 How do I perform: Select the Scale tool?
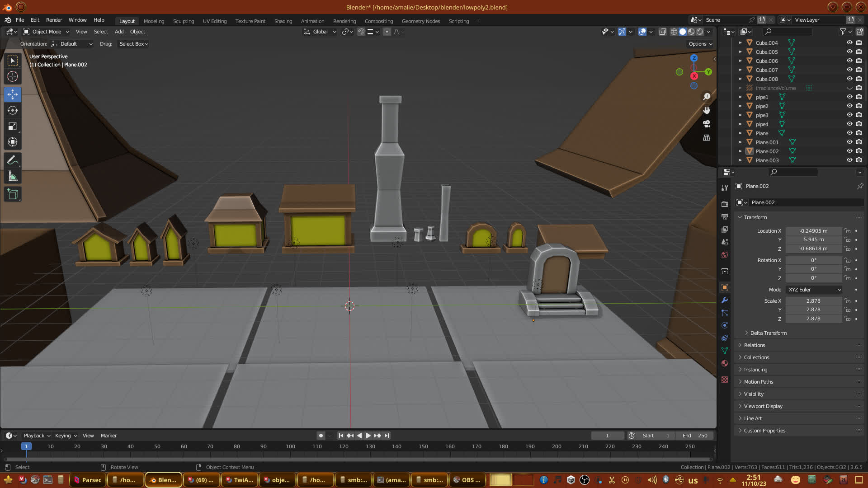[x=13, y=127]
